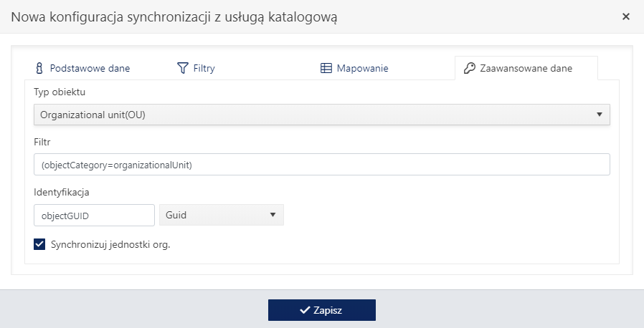Open the Typ obiektu dropdown
644x328 pixels.
click(321, 115)
